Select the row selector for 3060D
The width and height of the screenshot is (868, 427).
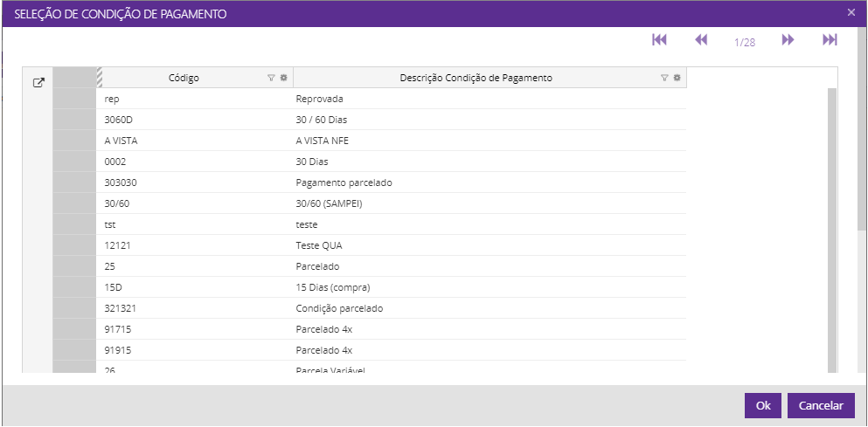[x=74, y=120]
